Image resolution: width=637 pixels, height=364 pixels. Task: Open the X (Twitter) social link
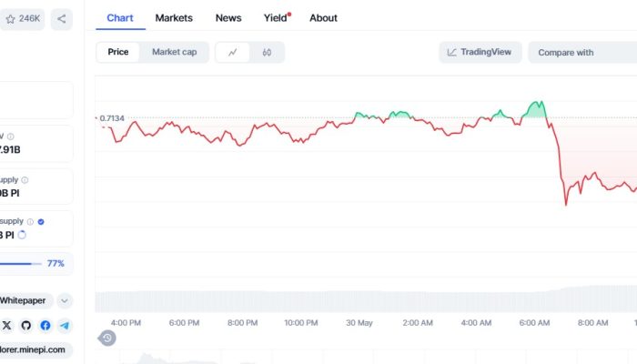[x=7, y=325]
